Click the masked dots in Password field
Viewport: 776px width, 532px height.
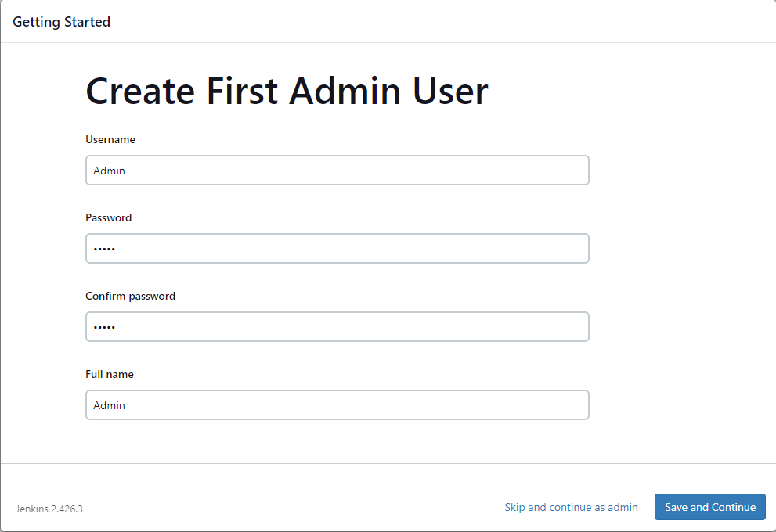point(103,248)
